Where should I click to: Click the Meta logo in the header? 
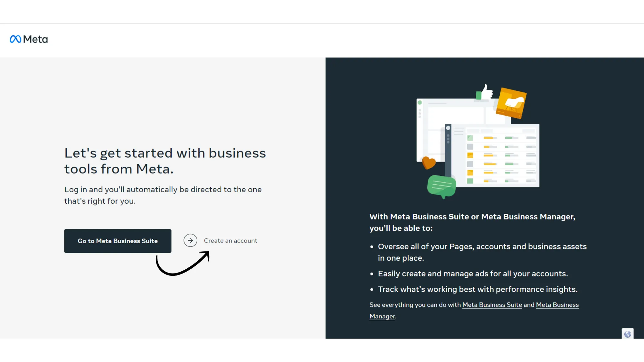tap(29, 39)
